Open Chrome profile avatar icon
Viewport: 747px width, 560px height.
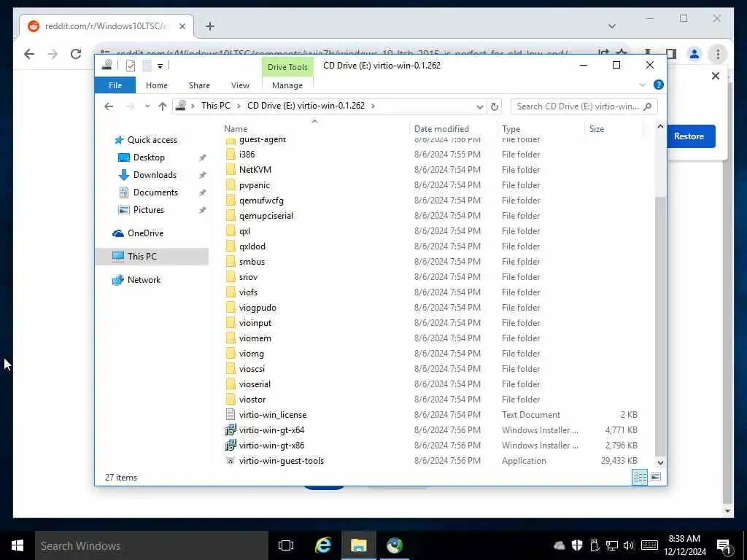[694, 54]
